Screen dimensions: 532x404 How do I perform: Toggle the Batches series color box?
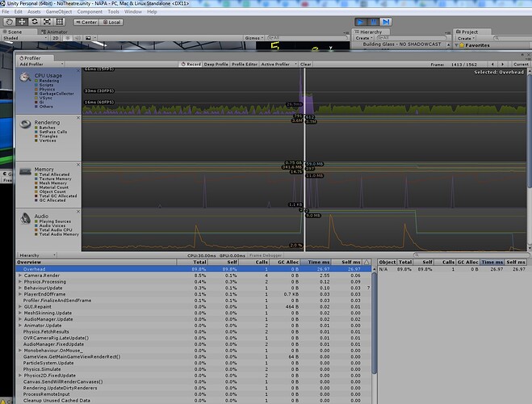pyautogui.click(x=36, y=128)
